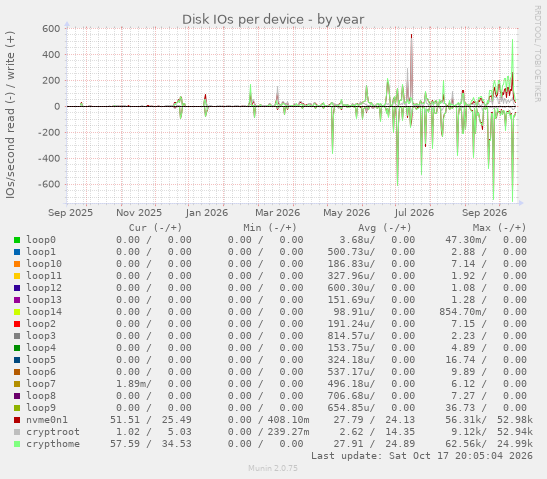The image size is (547, 479).
Task: Click the '600' y-axis label
Action: [x=51, y=29]
